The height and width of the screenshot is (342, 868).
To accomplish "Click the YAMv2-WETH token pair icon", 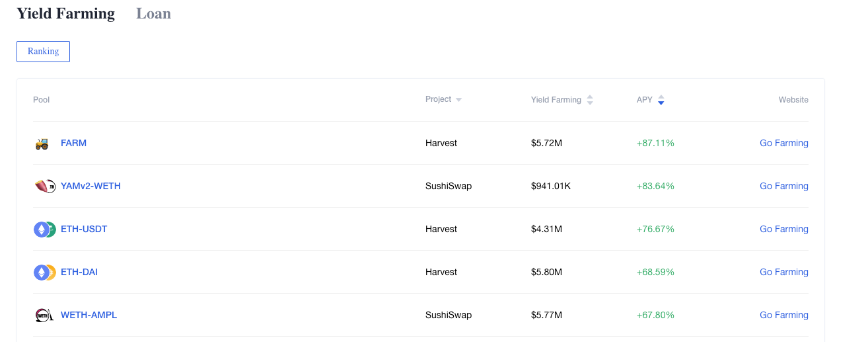I will click(x=45, y=187).
